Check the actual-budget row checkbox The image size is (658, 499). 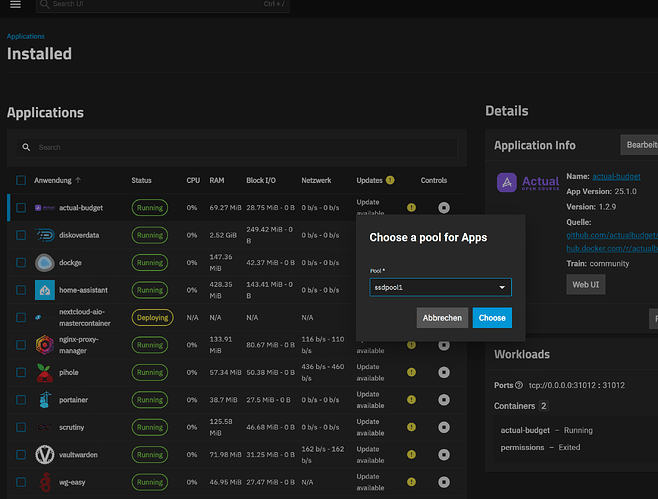[21, 208]
